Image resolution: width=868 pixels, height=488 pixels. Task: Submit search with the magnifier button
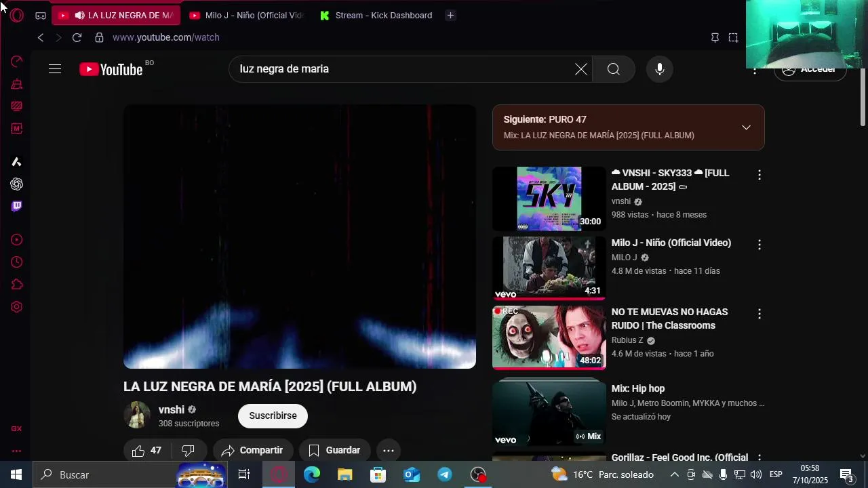point(614,69)
